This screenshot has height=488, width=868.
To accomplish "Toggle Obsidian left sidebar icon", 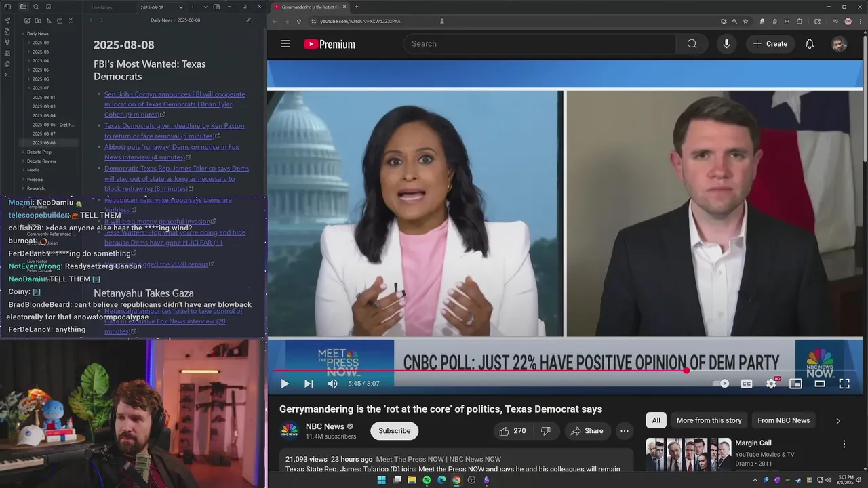I will click(x=7, y=7).
